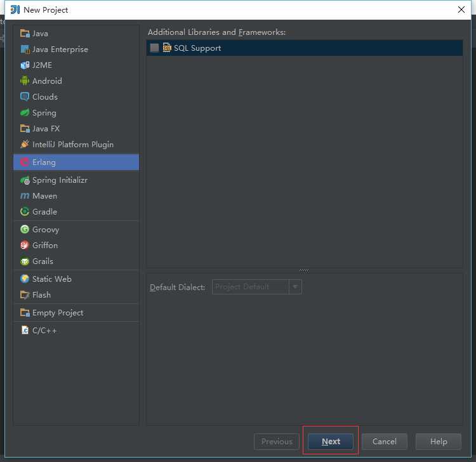Close the New Project window
The height and width of the screenshot is (462, 476).
click(x=461, y=10)
